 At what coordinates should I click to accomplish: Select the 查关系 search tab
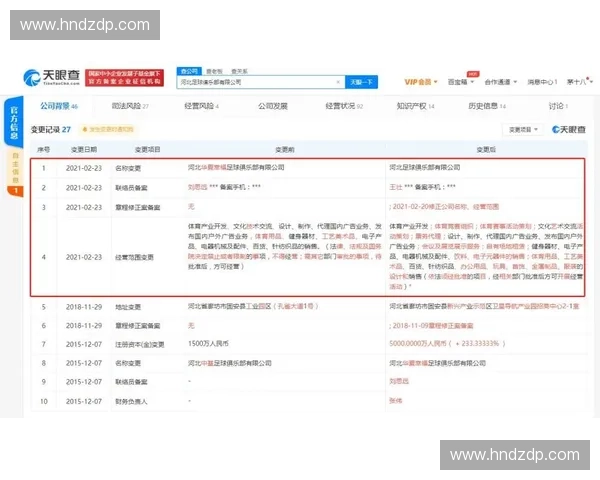[239, 72]
